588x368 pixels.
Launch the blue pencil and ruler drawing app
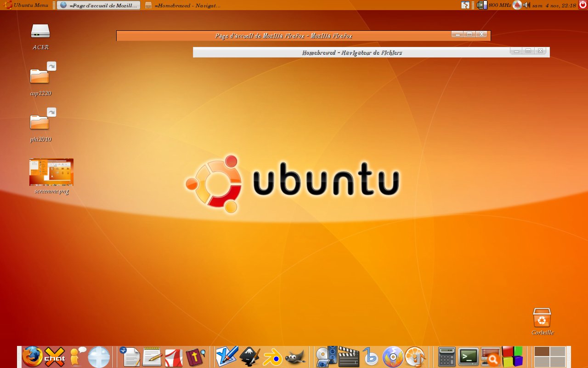coord(227,356)
